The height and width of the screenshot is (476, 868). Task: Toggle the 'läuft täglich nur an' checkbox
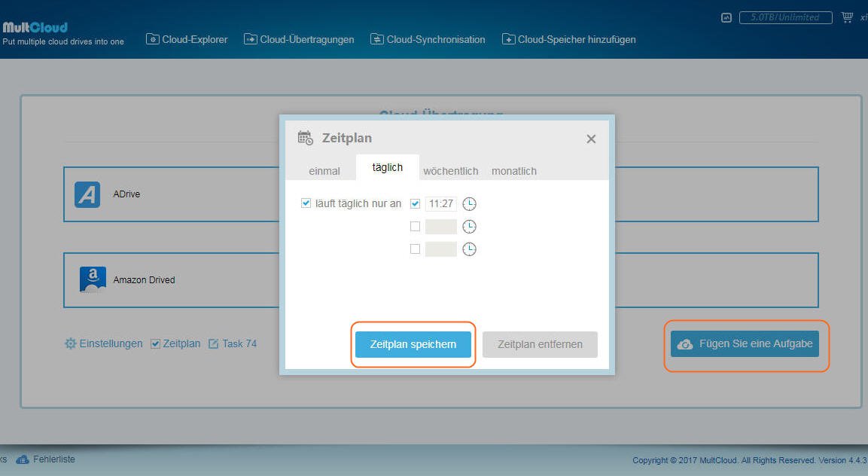click(x=306, y=203)
